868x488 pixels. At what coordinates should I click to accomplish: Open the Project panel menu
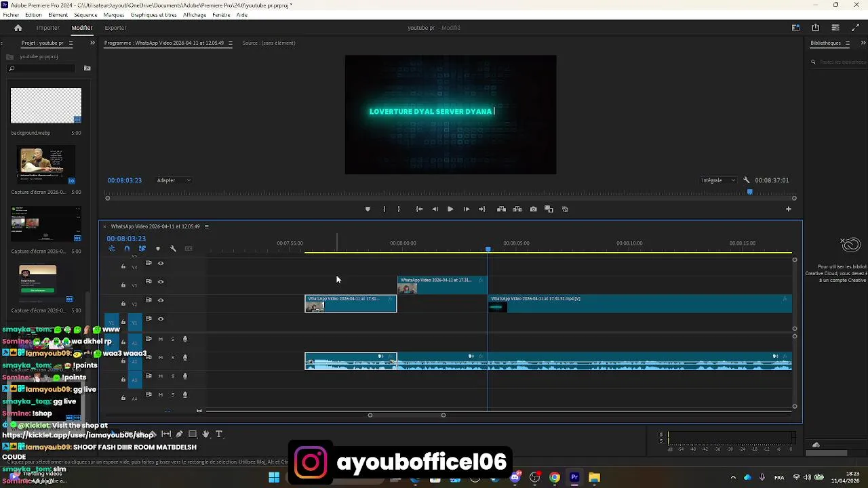pos(71,43)
